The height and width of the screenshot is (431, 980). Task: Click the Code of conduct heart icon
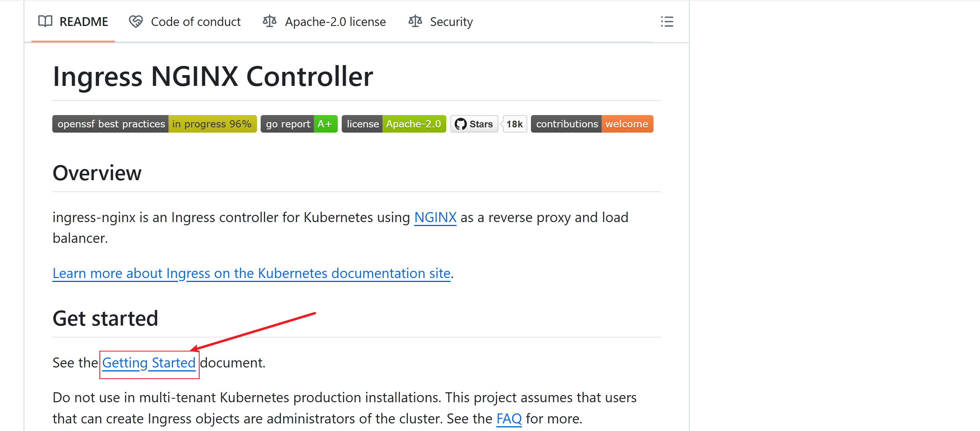tap(136, 21)
